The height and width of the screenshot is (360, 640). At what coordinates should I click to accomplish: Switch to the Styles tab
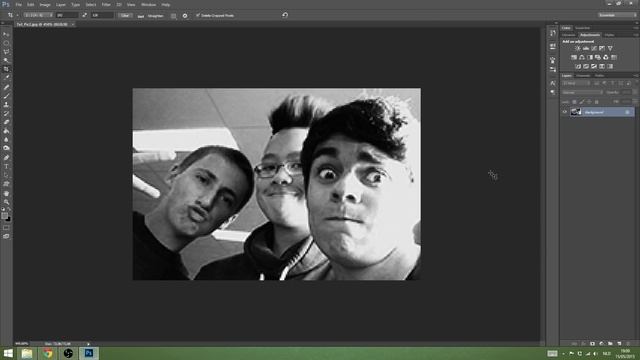pyautogui.click(x=609, y=35)
